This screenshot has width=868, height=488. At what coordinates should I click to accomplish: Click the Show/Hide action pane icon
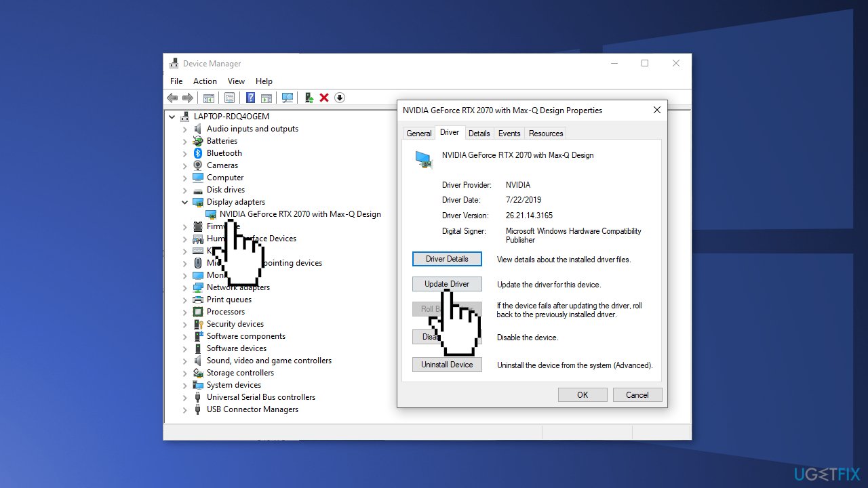[267, 98]
